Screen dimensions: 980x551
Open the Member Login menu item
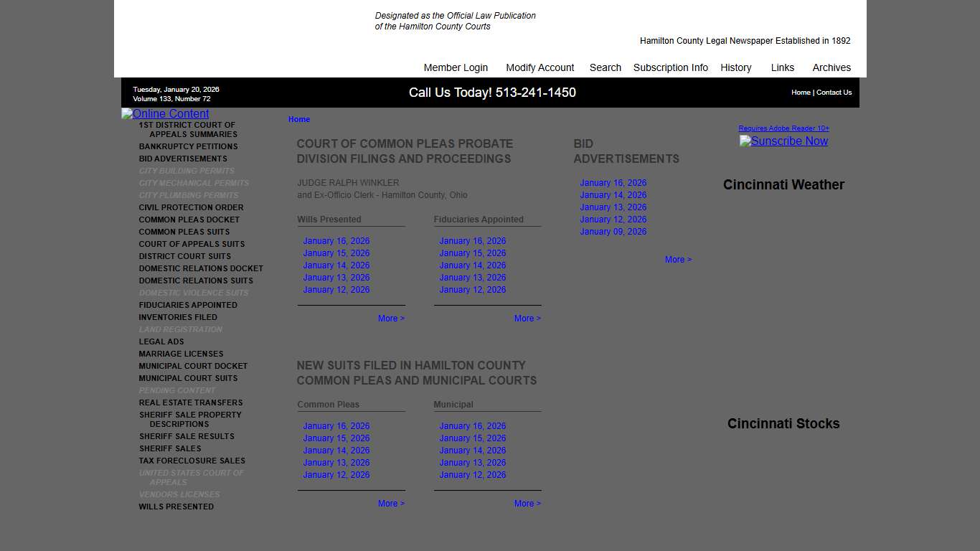pyautogui.click(x=456, y=67)
